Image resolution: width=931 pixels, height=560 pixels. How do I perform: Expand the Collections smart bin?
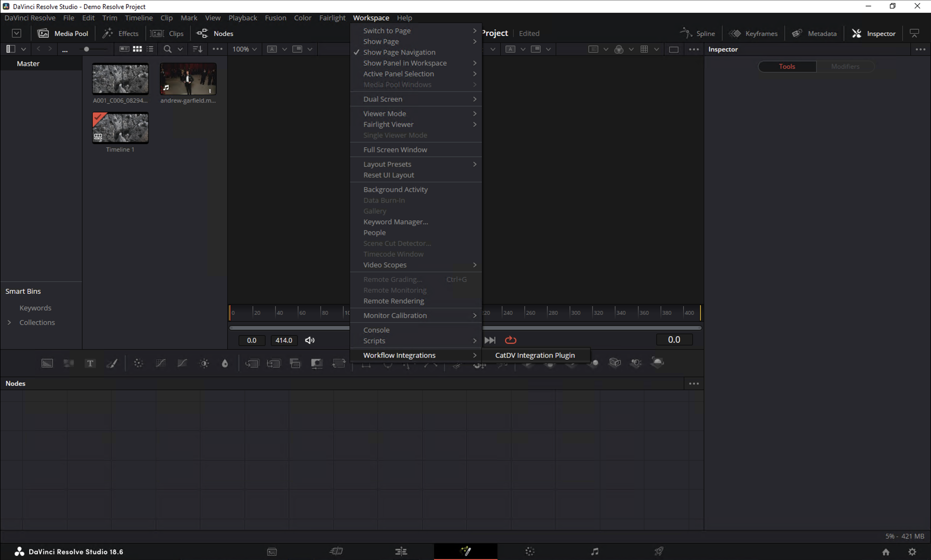(x=9, y=322)
